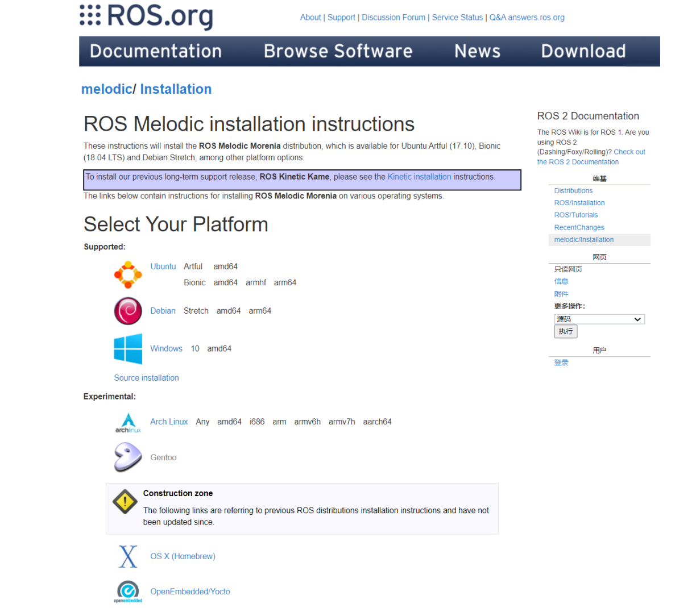Click the Debian swirl logo
Image resolution: width=700 pixels, height=608 pixels.
(127, 311)
